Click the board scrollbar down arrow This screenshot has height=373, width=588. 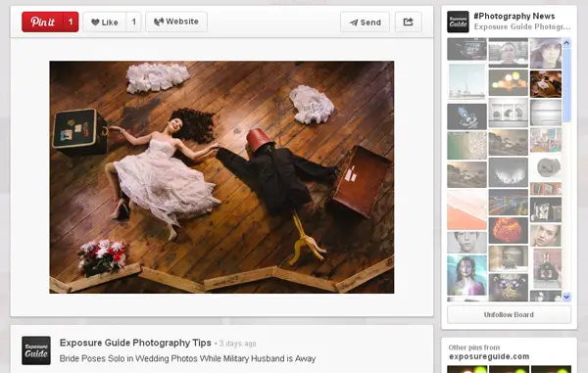click(566, 297)
